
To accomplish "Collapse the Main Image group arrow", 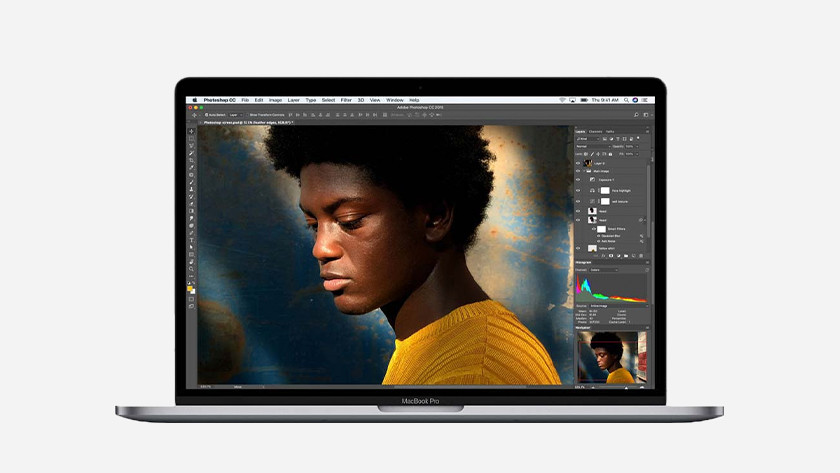I will 584,171.
